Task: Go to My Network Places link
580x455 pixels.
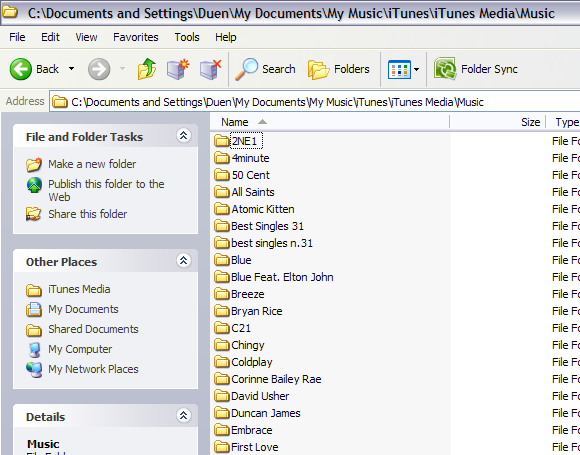Action: tap(93, 369)
